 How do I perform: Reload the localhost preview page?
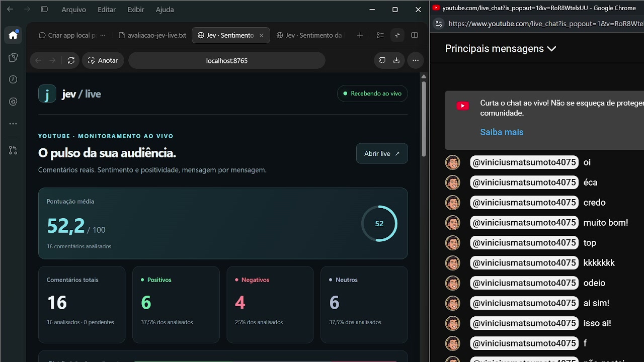[71, 60]
